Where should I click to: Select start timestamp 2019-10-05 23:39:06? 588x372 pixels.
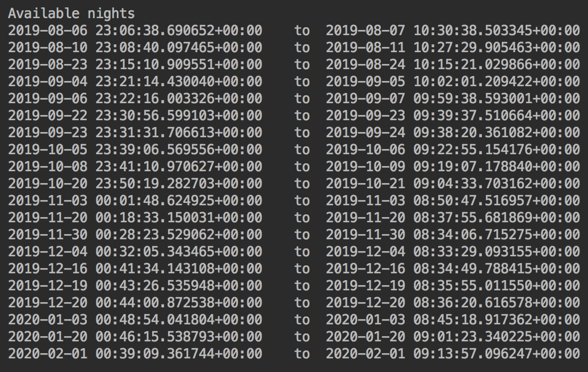135,150
